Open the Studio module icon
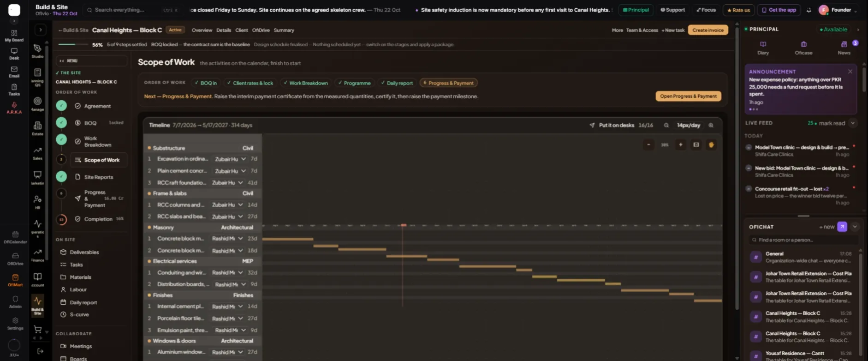The width and height of the screenshot is (868, 361). (37, 51)
